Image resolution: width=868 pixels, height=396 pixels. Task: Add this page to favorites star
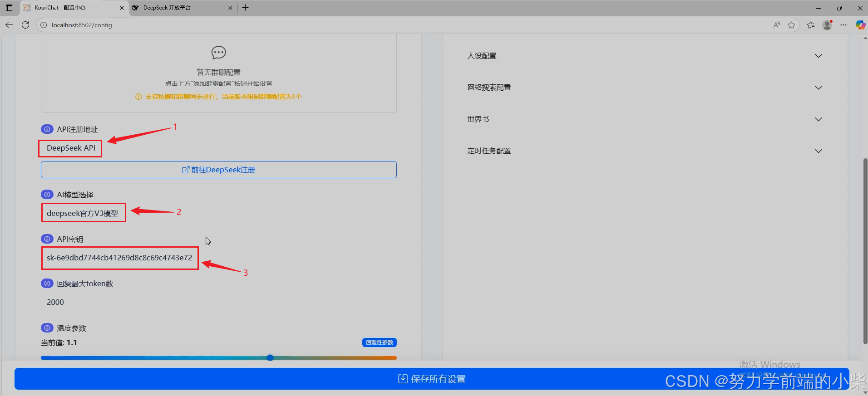(791, 25)
